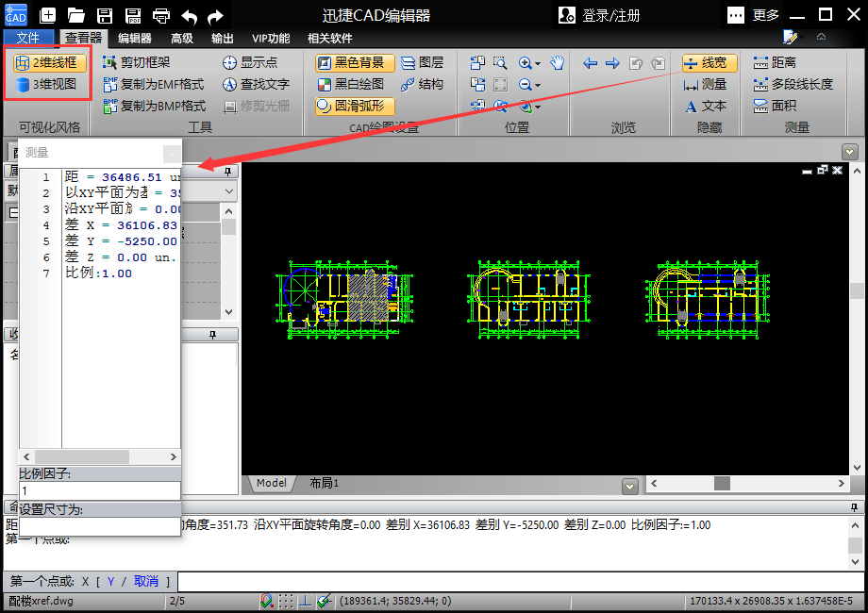Toggle the 线宽 line width display
The width and height of the screenshot is (868, 613).
(x=709, y=63)
